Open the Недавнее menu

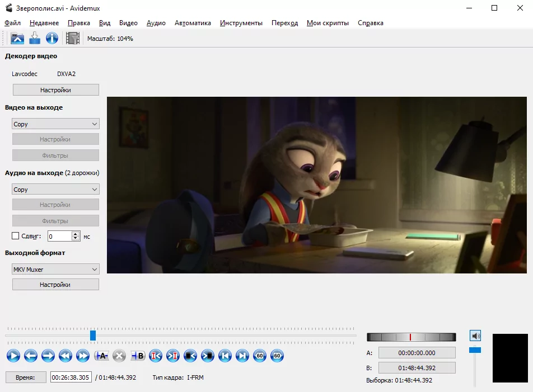(x=44, y=23)
